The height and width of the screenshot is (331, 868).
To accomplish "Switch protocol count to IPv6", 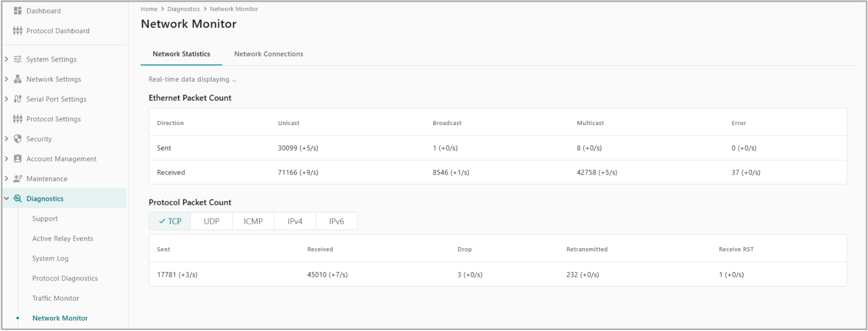I will [x=336, y=221].
